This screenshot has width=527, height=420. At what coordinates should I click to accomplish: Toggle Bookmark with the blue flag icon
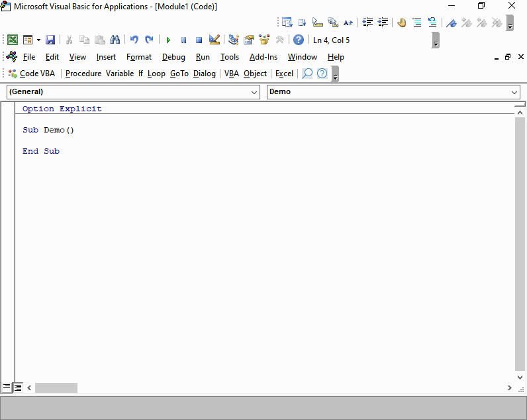(451, 23)
